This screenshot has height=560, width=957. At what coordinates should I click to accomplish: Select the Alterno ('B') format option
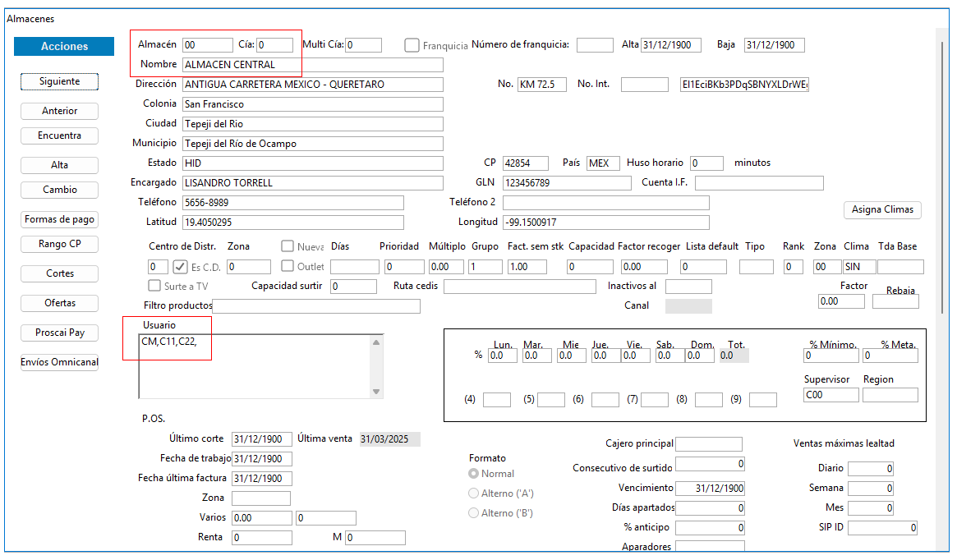pyautogui.click(x=474, y=513)
